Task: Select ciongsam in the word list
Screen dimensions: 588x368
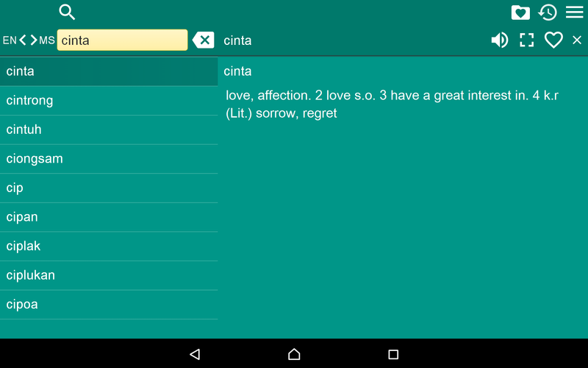Action: [109, 159]
